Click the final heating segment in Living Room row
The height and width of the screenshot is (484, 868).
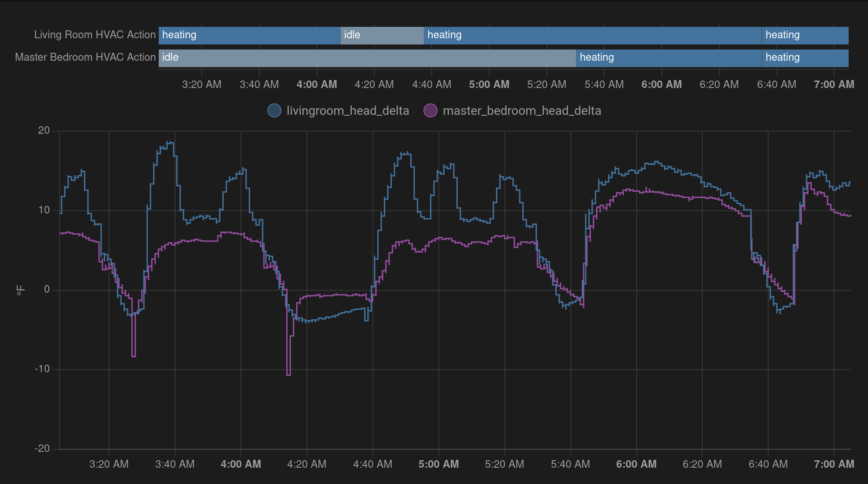pos(805,35)
